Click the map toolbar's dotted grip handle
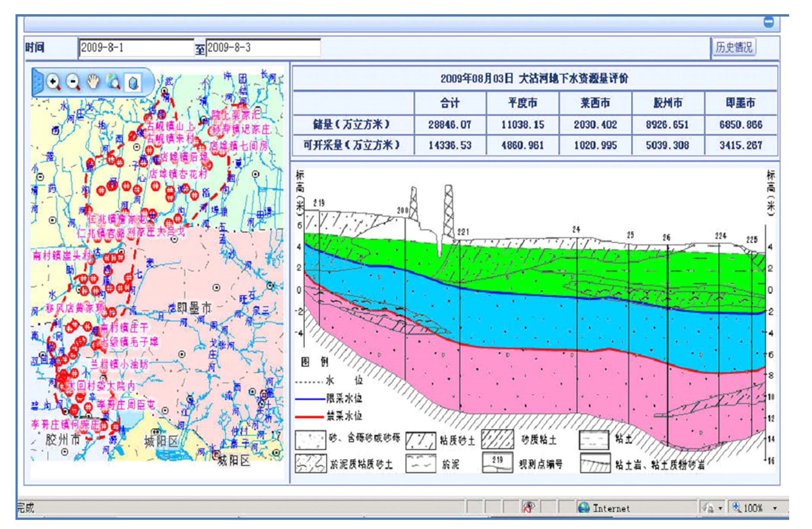Screen dimensions: 812x529 pyautogui.click(x=39, y=82)
